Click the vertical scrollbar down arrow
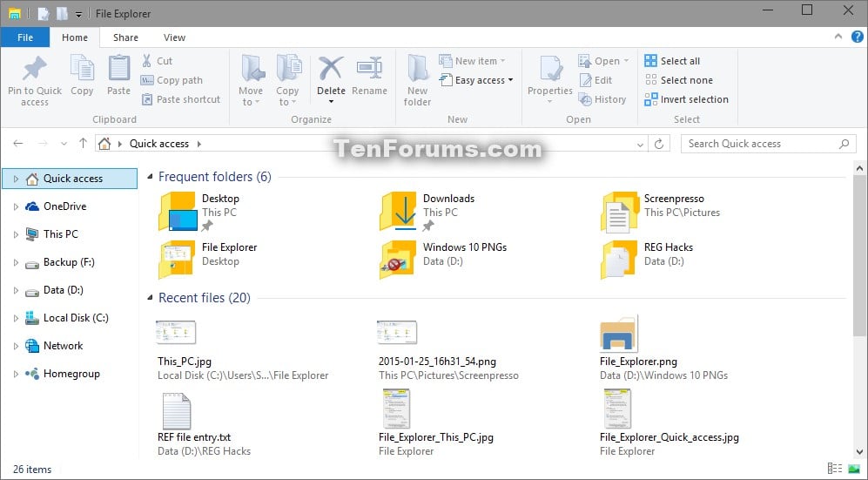This screenshot has height=480, width=868. pyautogui.click(x=859, y=452)
